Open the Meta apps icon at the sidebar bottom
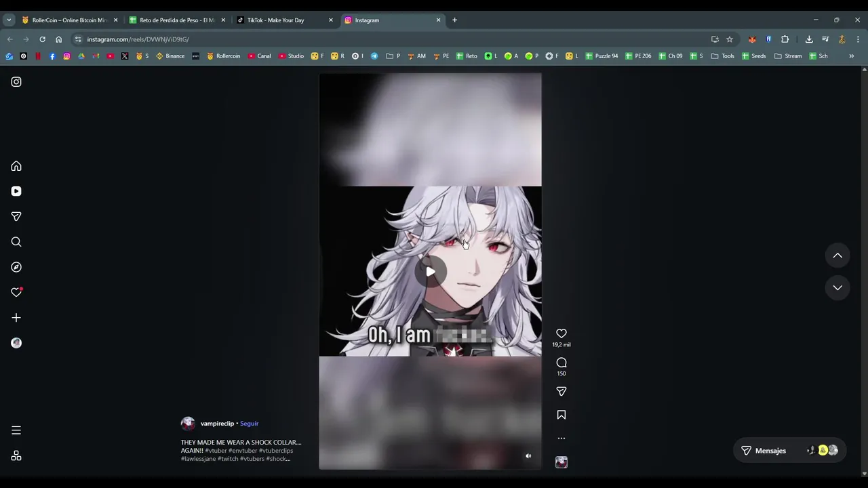Viewport: 868px width, 488px height. (x=16, y=456)
